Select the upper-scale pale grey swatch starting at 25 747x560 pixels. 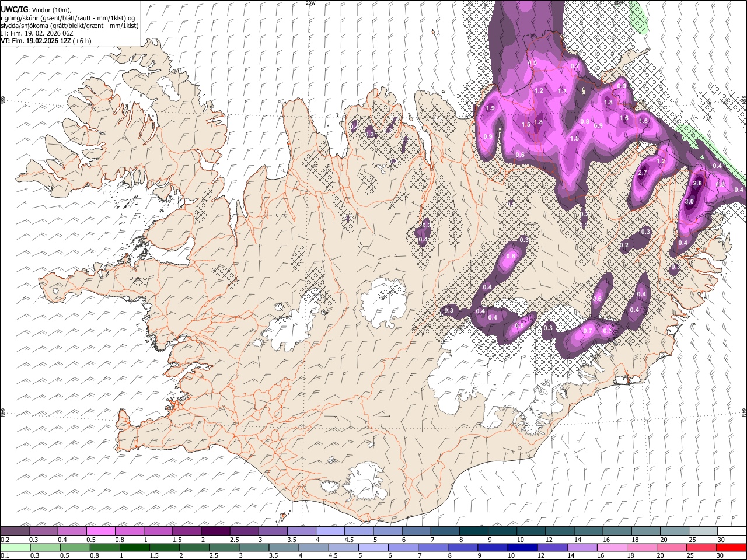click(x=703, y=531)
